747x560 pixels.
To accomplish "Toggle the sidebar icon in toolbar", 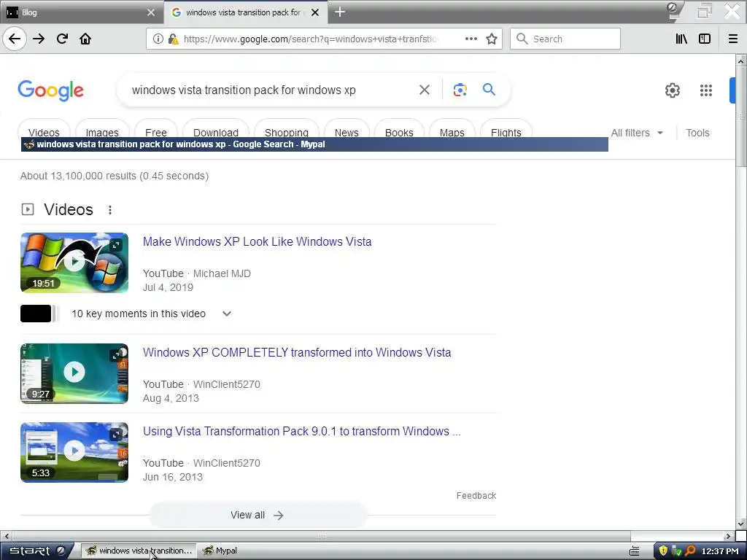I will (705, 39).
